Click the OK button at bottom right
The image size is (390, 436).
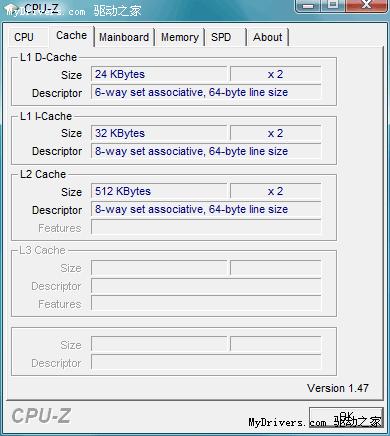pyautogui.click(x=346, y=418)
